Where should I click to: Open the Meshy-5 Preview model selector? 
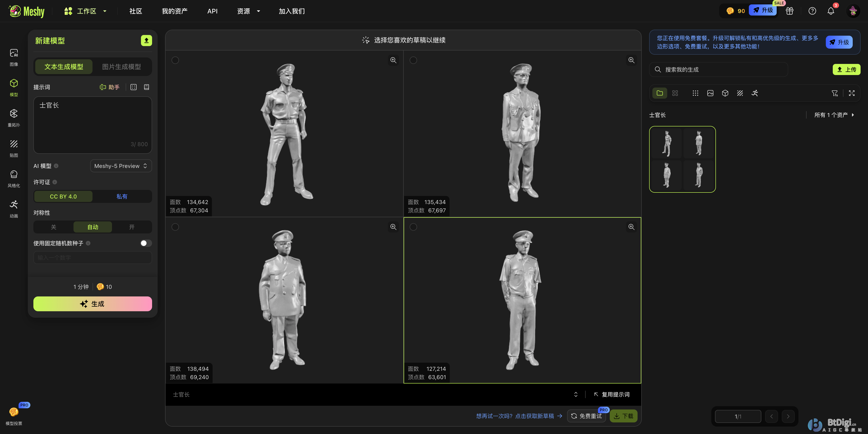[121, 166]
